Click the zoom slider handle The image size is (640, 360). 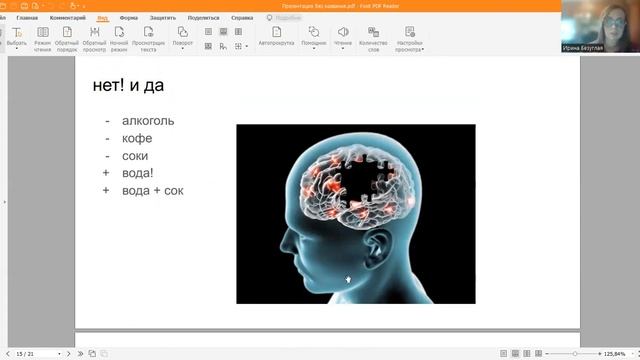tap(575, 354)
